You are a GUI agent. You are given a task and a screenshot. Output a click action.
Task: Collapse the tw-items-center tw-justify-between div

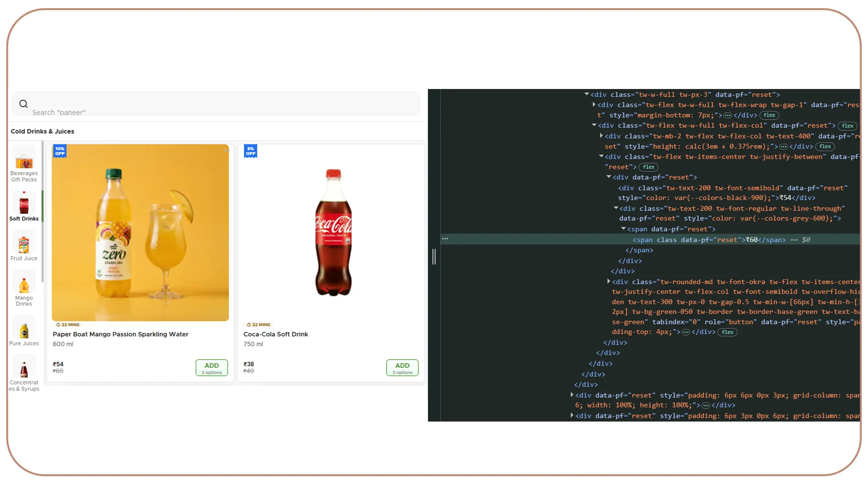pyautogui.click(x=601, y=157)
